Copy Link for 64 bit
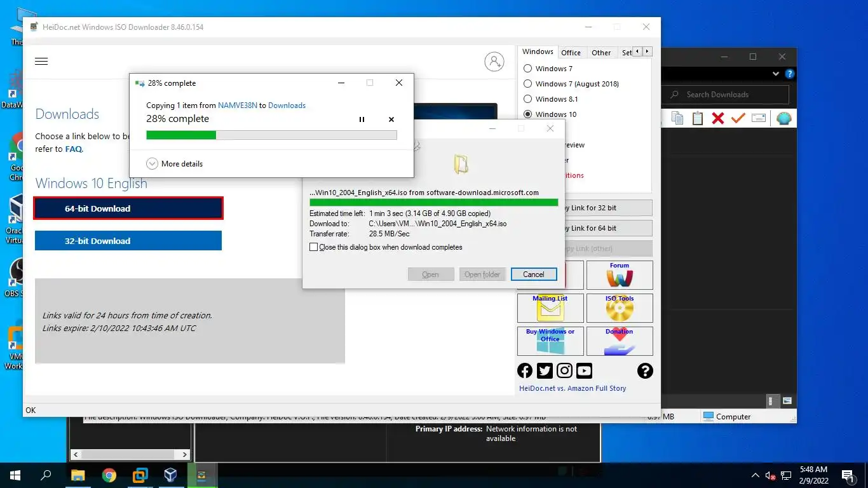This screenshot has height=488, width=868. (604, 228)
